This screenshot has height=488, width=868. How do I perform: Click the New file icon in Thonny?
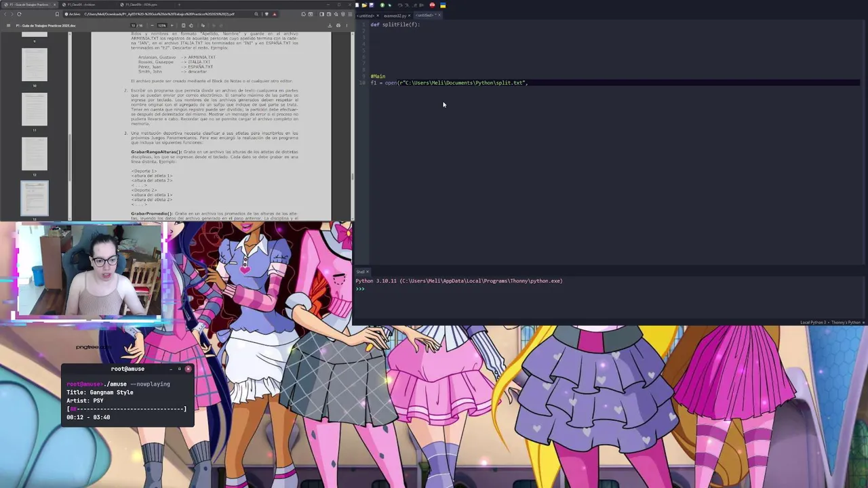[357, 5]
